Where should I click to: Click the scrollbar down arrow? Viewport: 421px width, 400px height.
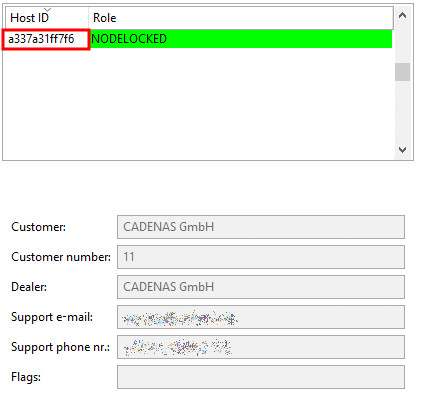coord(402,150)
